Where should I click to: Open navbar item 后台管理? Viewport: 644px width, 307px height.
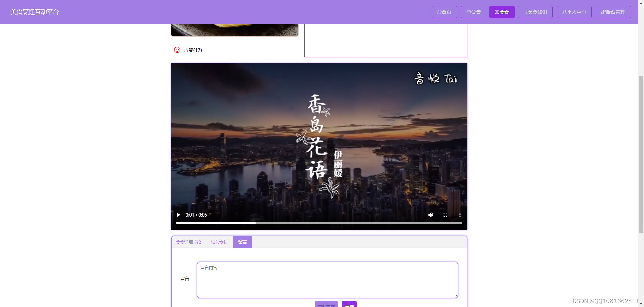pos(613,12)
